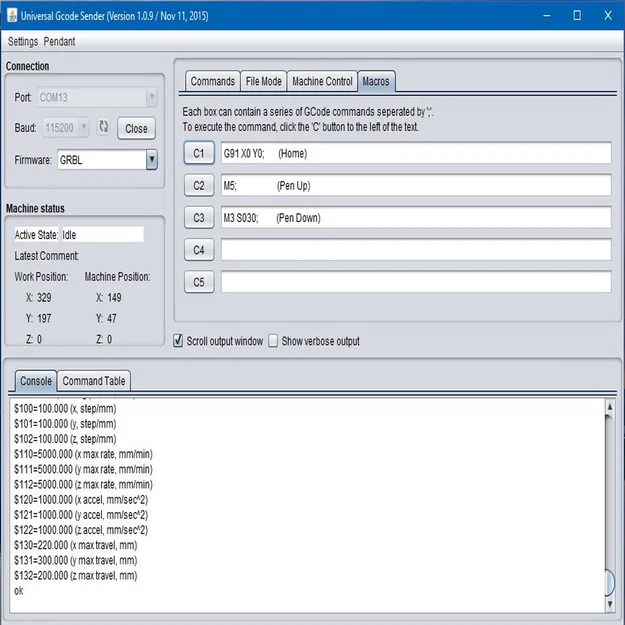Viewport: 625px width, 625px height.
Task: Run macro C1 (Home)
Action: (199, 153)
